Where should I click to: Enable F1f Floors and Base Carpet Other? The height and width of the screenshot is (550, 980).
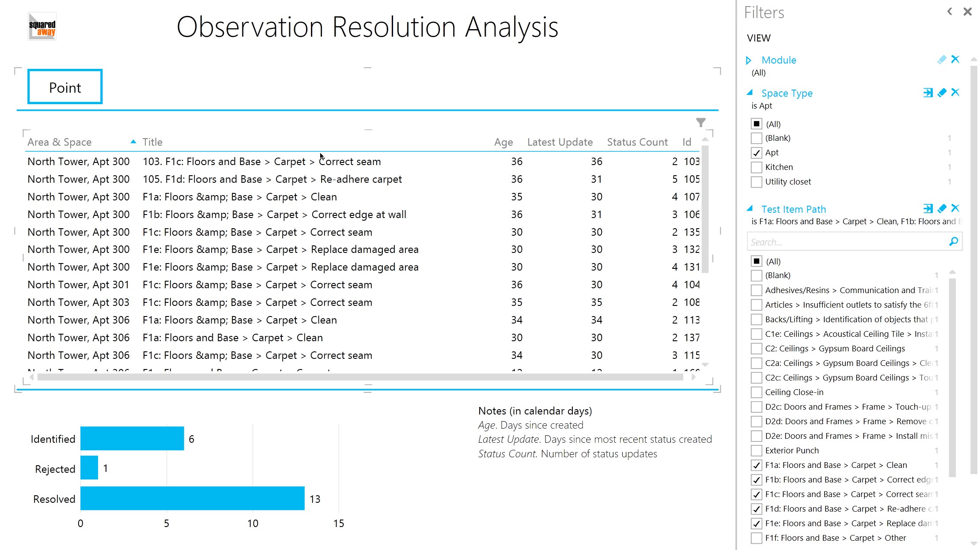(x=757, y=538)
